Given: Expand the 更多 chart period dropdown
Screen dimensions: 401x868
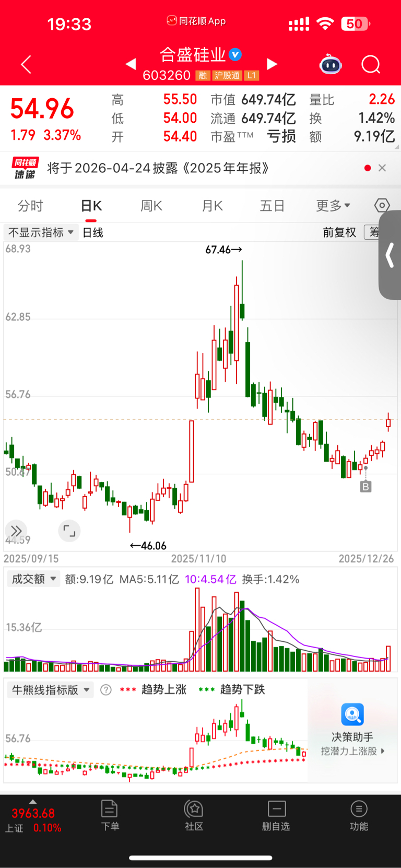Looking at the screenshot, I should pyautogui.click(x=333, y=206).
